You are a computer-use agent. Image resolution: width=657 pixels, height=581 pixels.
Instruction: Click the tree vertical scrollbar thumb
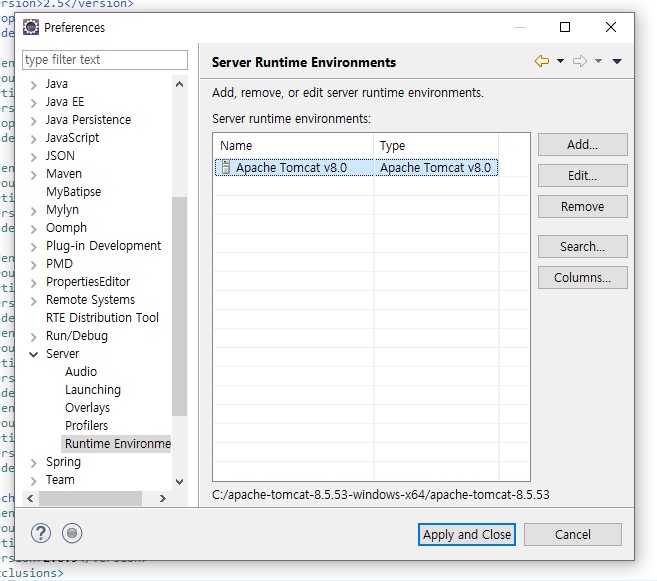[x=179, y=306]
